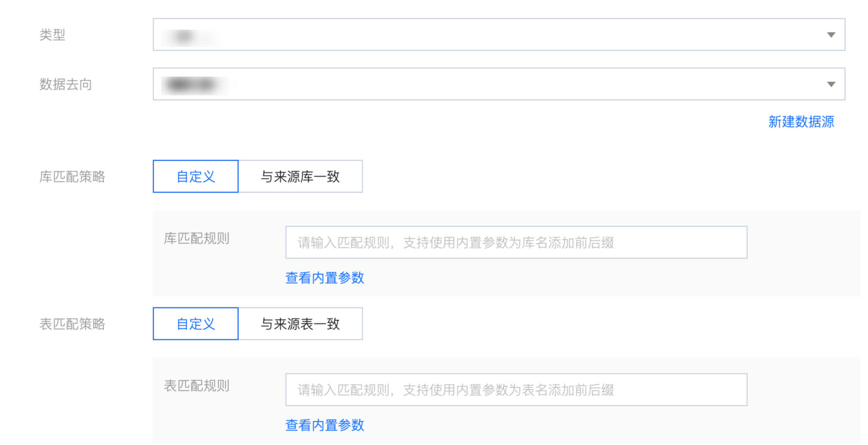This screenshot has width=868, height=445.
Task: Click the 数据去向 field label
Action: 66,84
